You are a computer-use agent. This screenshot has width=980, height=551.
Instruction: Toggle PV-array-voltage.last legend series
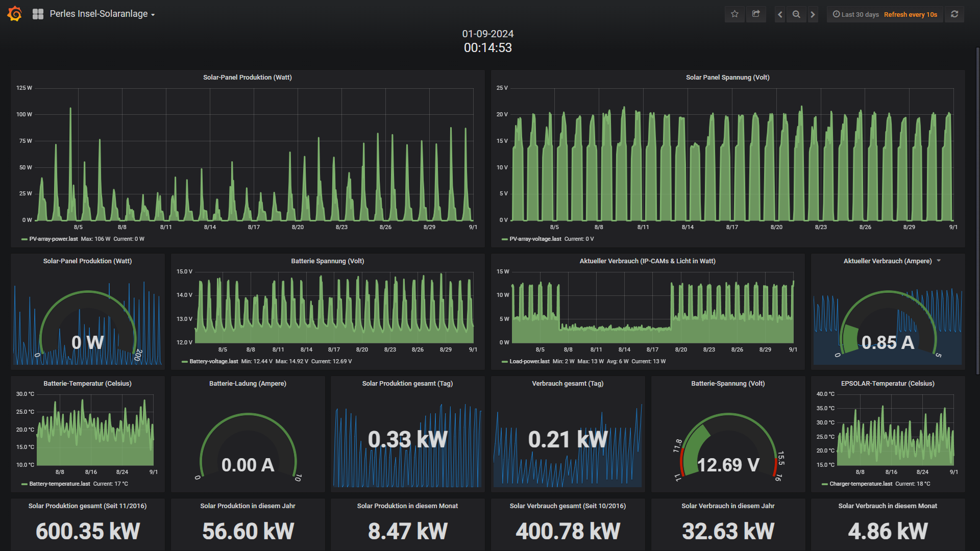coord(535,239)
